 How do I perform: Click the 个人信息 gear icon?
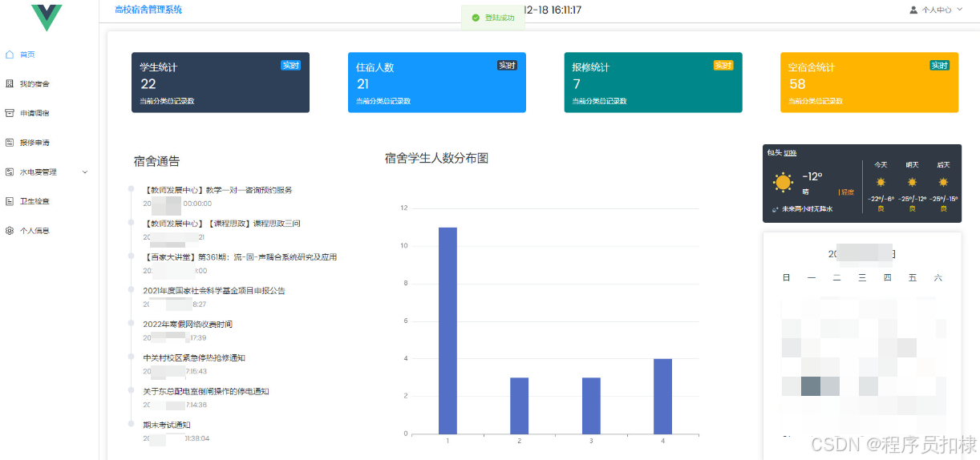point(10,231)
